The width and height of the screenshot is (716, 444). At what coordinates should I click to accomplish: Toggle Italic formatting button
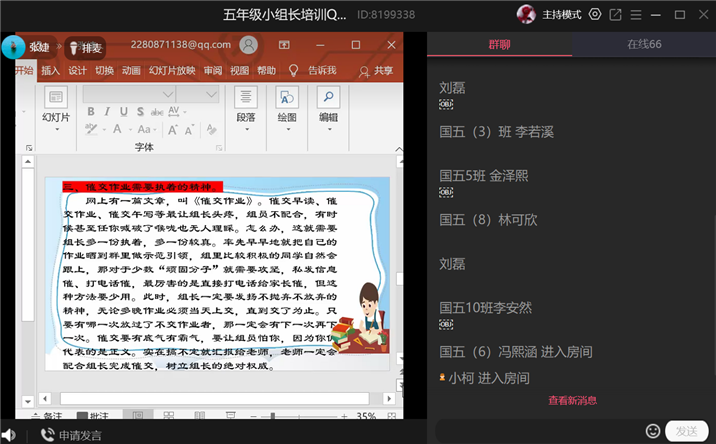click(107, 111)
